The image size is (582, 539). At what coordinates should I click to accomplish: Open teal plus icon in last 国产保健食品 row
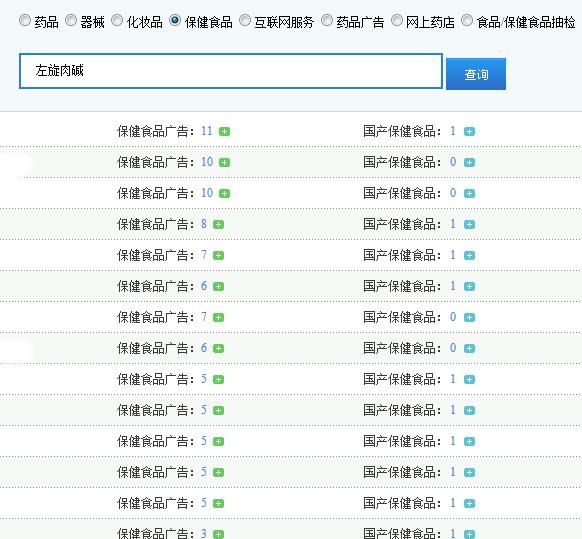[469, 534]
